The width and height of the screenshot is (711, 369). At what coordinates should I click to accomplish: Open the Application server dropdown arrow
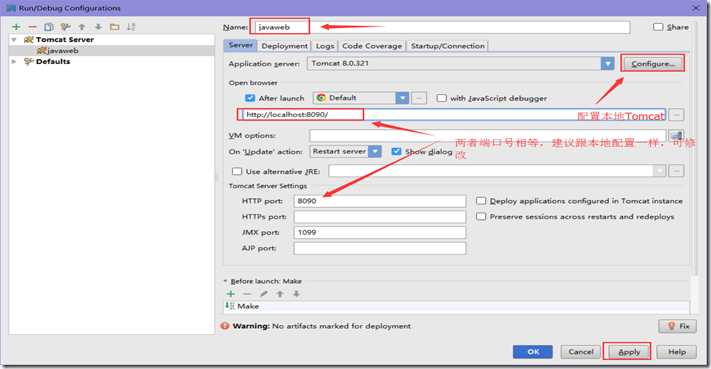[x=608, y=63]
